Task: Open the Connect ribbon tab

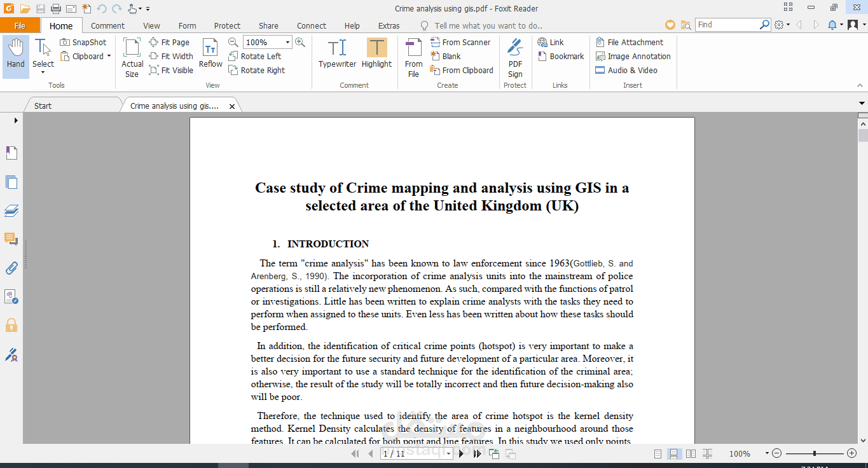Action: 312,26
